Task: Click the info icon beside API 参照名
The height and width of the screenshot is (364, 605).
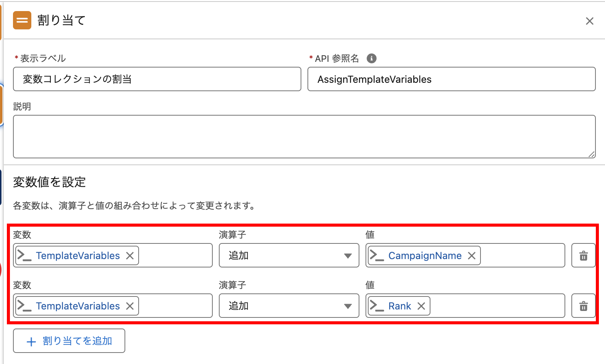Action: coord(371,58)
